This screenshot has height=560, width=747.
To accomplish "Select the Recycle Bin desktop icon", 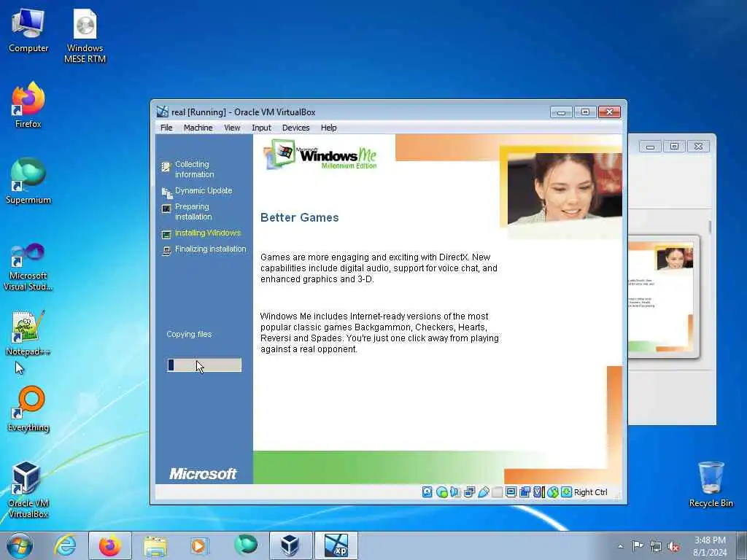I will coord(711,484).
